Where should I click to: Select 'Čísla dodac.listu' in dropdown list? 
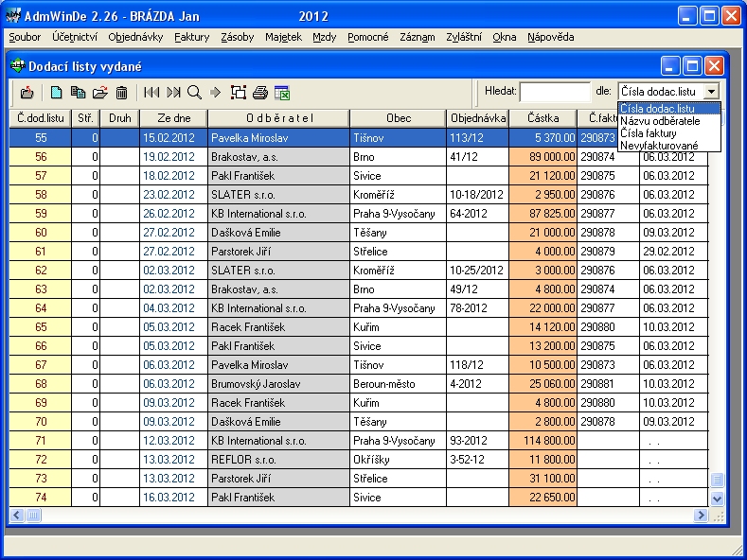(668, 109)
